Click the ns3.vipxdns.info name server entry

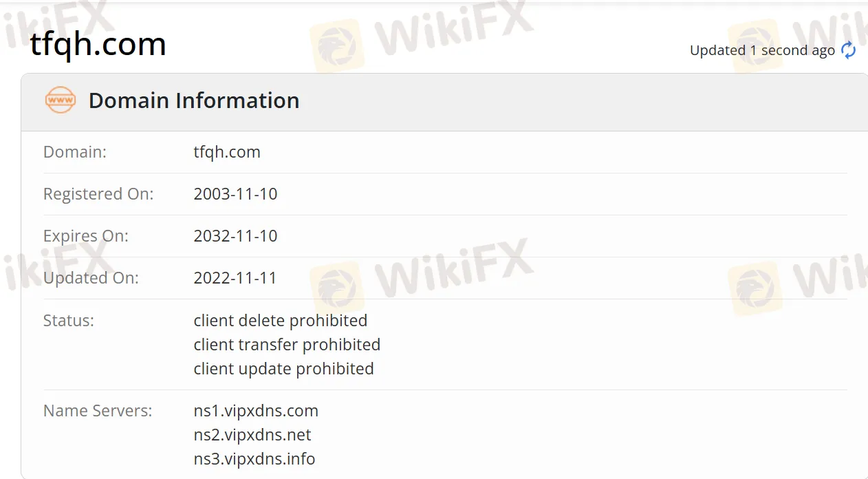pos(254,458)
